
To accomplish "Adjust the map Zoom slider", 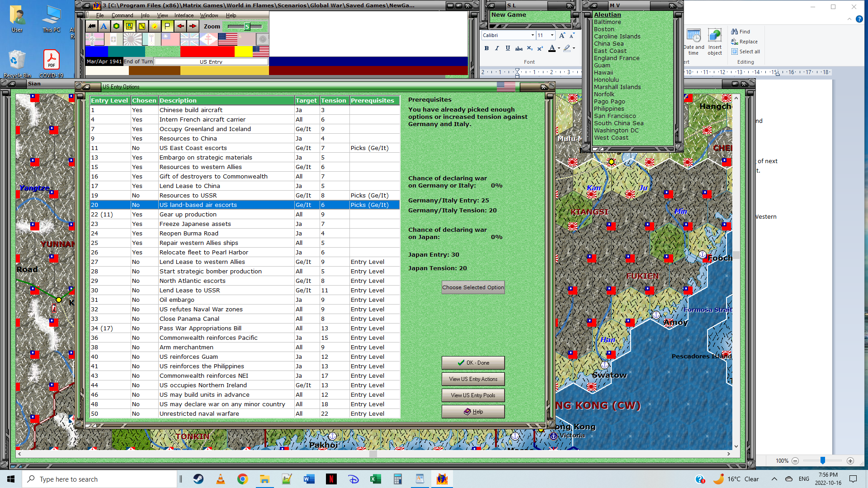I will coord(247,27).
